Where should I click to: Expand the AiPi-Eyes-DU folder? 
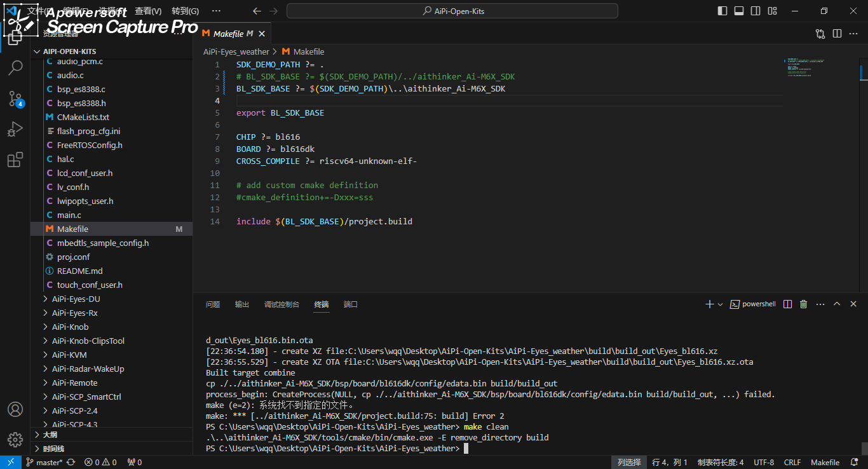tap(111, 299)
